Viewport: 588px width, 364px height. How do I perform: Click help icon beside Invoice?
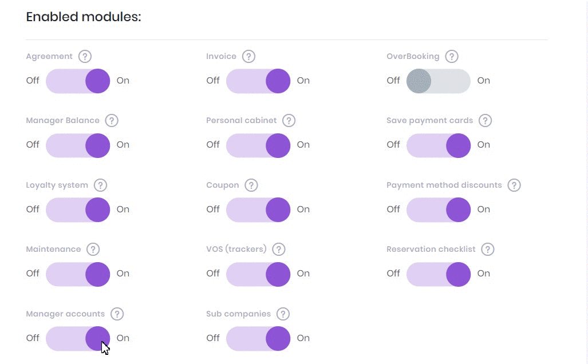pos(248,57)
